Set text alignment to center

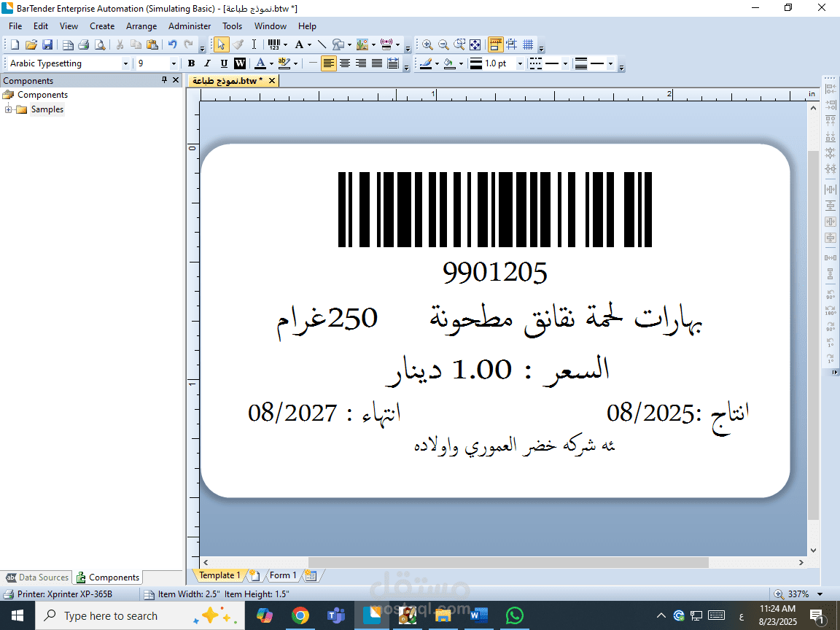[345, 63]
